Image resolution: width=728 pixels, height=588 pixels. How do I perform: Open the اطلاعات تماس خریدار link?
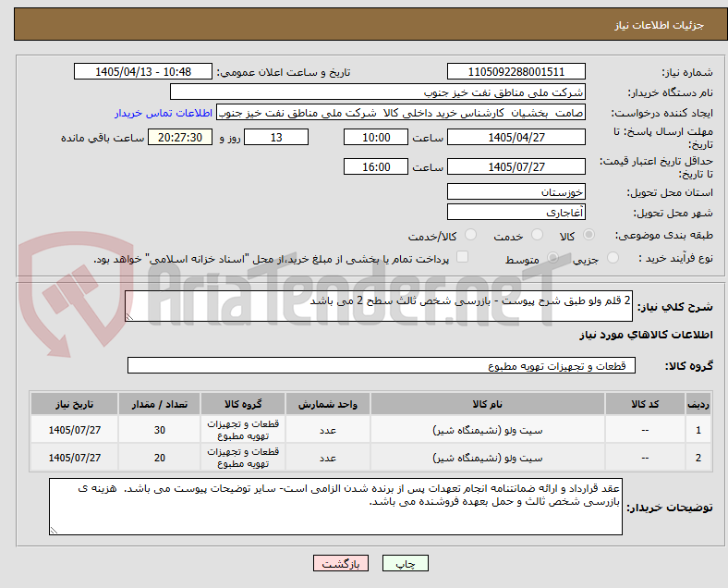click(x=164, y=113)
